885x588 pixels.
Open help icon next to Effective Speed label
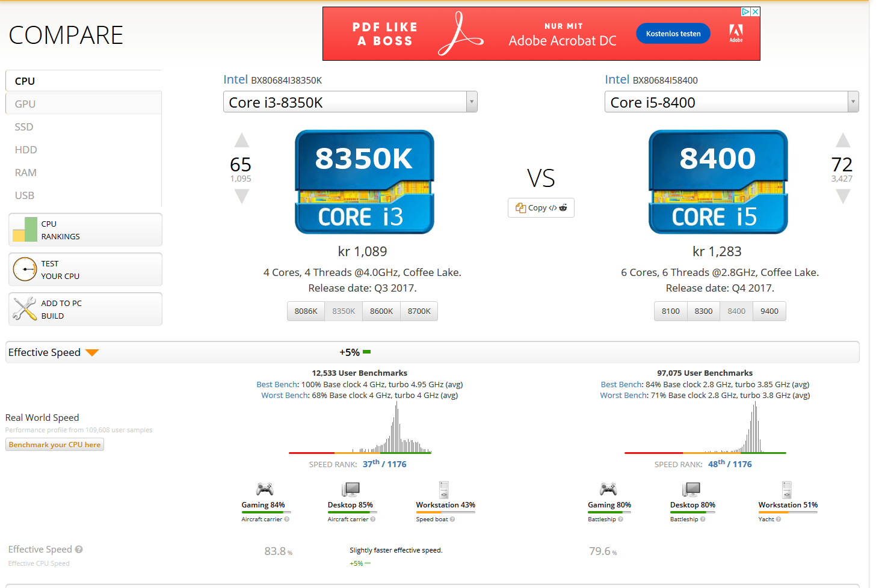tap(79, 550)
